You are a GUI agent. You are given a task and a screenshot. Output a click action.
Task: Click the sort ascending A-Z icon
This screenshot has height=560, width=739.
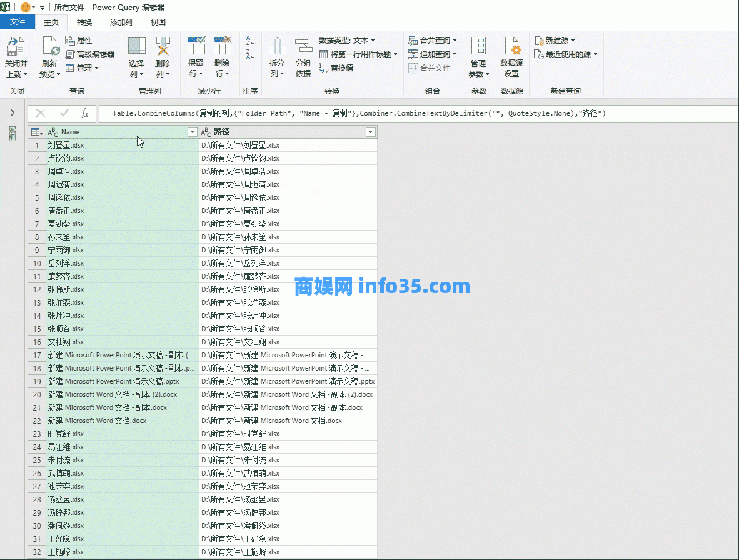[250, 41]
